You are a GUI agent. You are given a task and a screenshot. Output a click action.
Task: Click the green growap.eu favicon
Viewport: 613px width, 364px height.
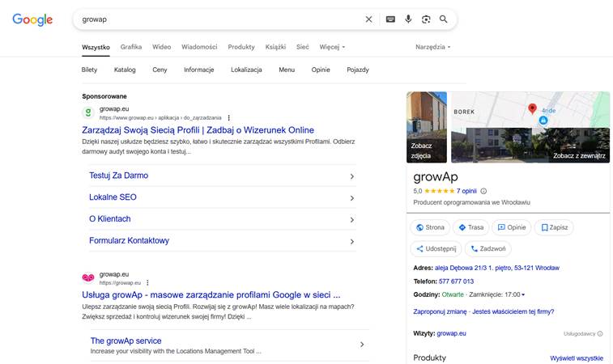coord(88,112)
